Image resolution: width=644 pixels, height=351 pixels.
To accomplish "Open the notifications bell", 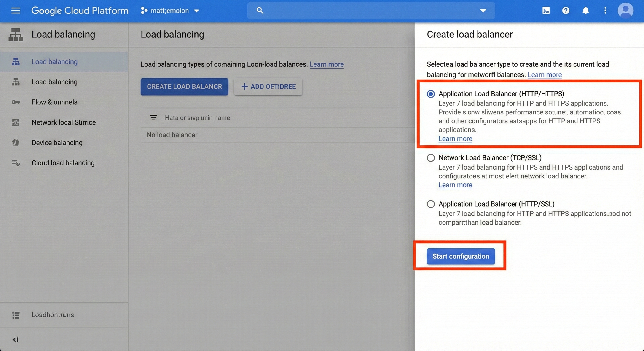I will (x=585, y=11).
